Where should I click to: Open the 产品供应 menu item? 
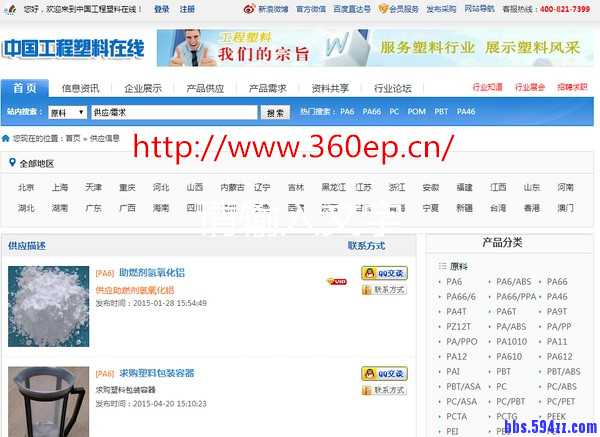click(205, 88)
